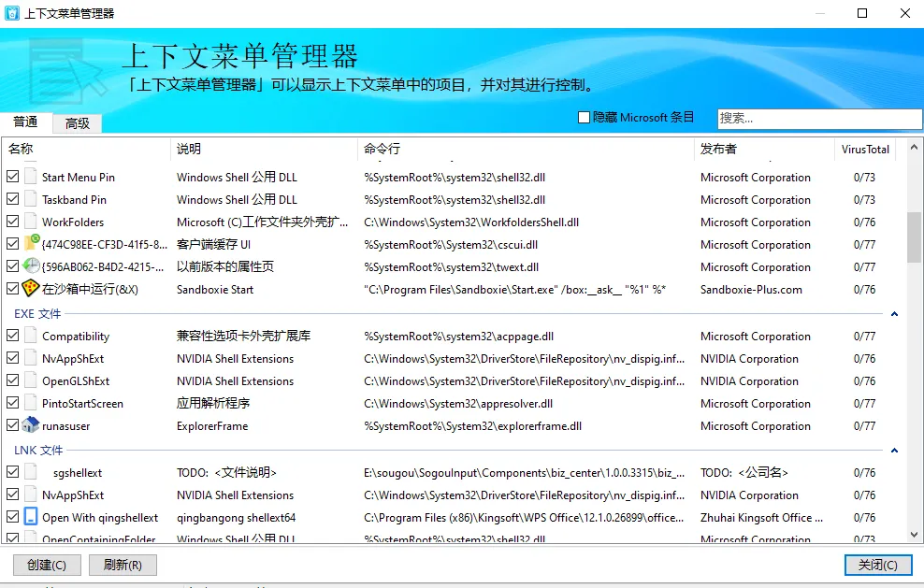Toggle the 隐藏 Microsoft 条目 checkbox
This screenshot has width=924, height=588.
coord(584,117)
